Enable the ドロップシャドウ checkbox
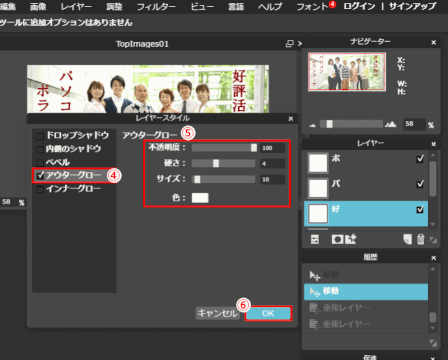This screenshot has height=360, width=448. click(x=40, y=136)
